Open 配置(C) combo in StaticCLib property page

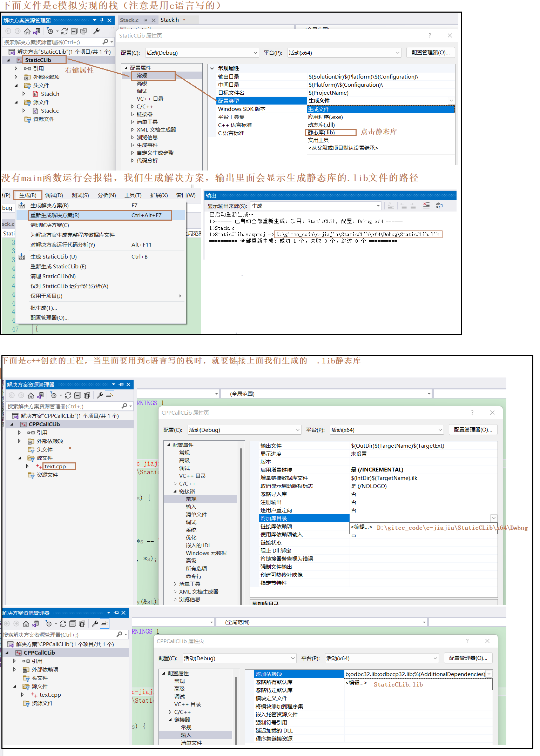202,53
